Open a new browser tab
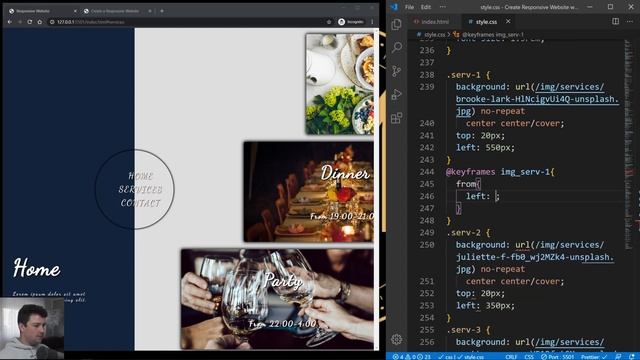Viewport: 640px width, 360px height. point(162,11)
